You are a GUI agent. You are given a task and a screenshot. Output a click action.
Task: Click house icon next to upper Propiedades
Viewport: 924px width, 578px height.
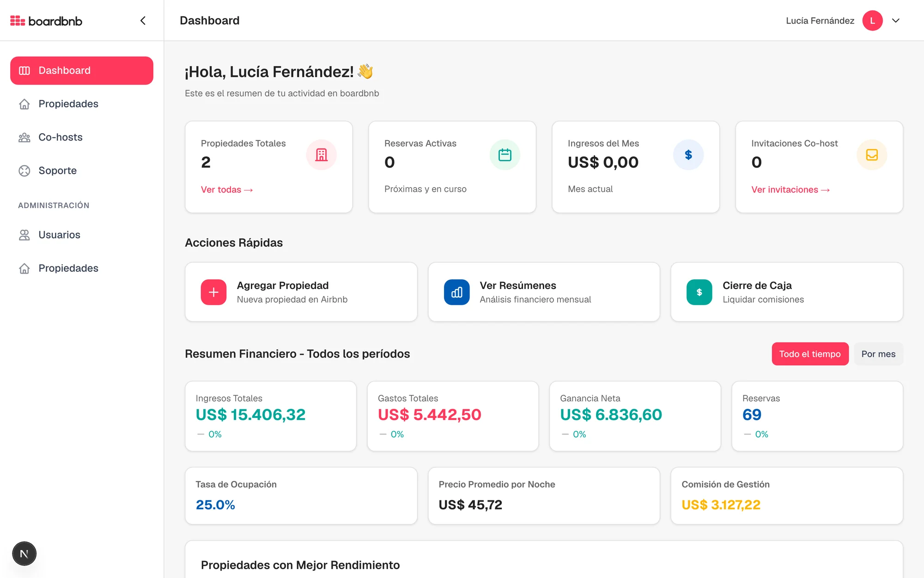(24, 104)
